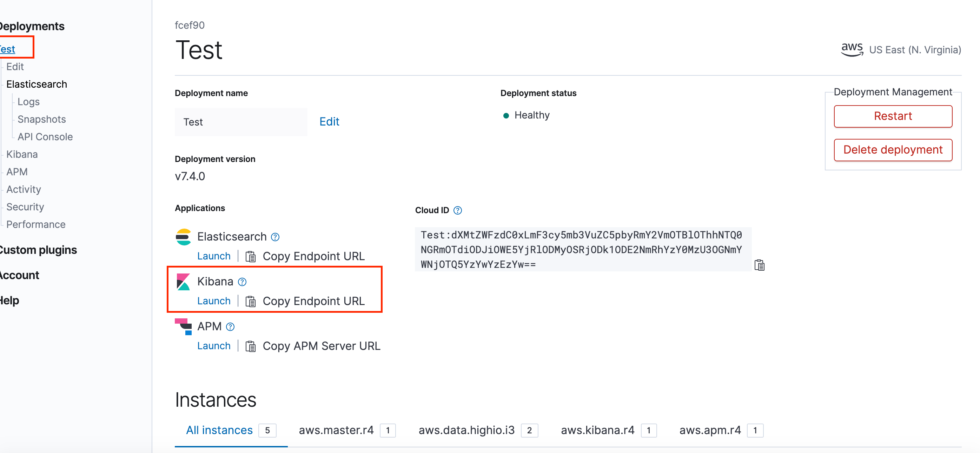The height and width of the screenshot is (453, 980).
Task: Open Snapshots under Elasticsearch in the sidebar
Action: point(41,119)
